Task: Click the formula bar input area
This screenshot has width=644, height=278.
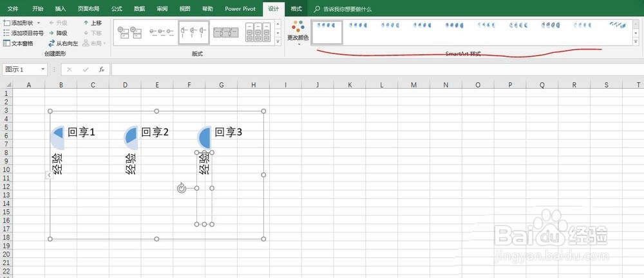Action: click(377, 69)
